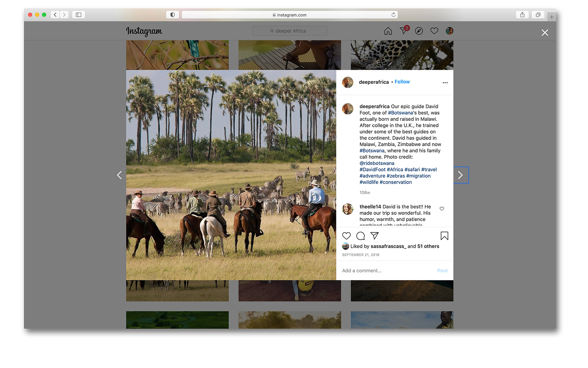The height and width of the screenshot is (368, 588).
Task: Like the post with heart icon
Action: pyautogui.click(x=346, y=236)
